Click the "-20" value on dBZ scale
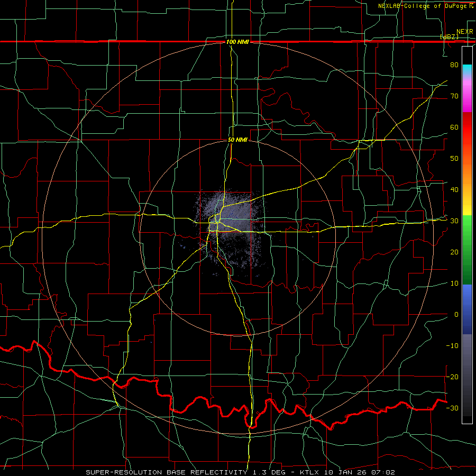This screenshot has height=476, width=476. click(452, 377)
